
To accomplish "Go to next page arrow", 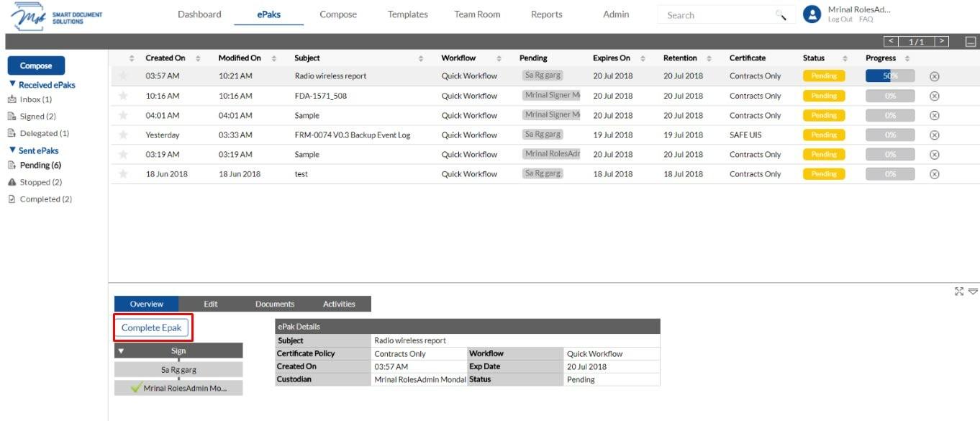I will [942, 42].
